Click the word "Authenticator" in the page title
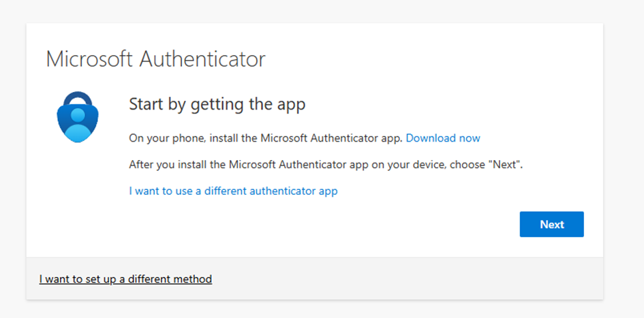Viewport: 644px width, 318px height. pyautogui.click(x=202, y=59)
